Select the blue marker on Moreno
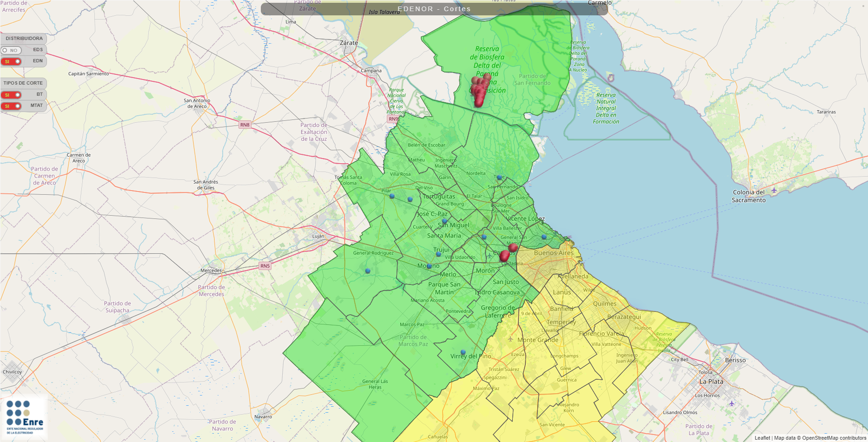 click(429, 266)
